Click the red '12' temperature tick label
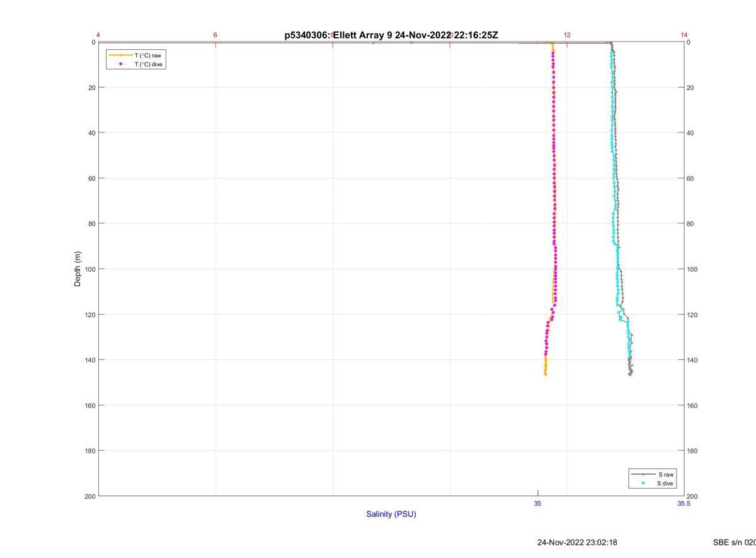The width and height of the screenshot is (756, 558). 567,35
